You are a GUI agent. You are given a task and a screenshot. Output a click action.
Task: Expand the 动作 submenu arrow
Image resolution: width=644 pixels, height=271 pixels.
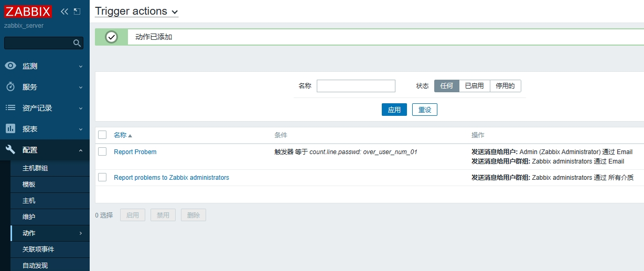[81, 233]
